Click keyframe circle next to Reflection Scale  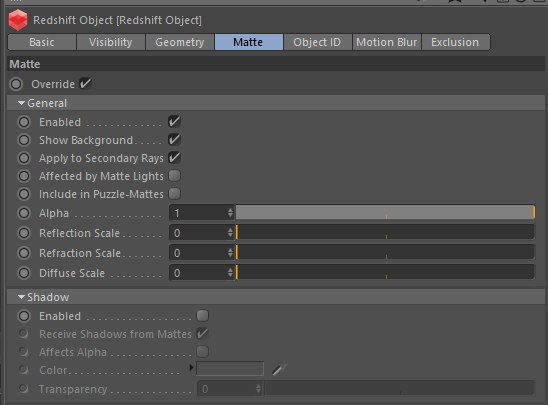pyautogui.click(x=24, y=233)
